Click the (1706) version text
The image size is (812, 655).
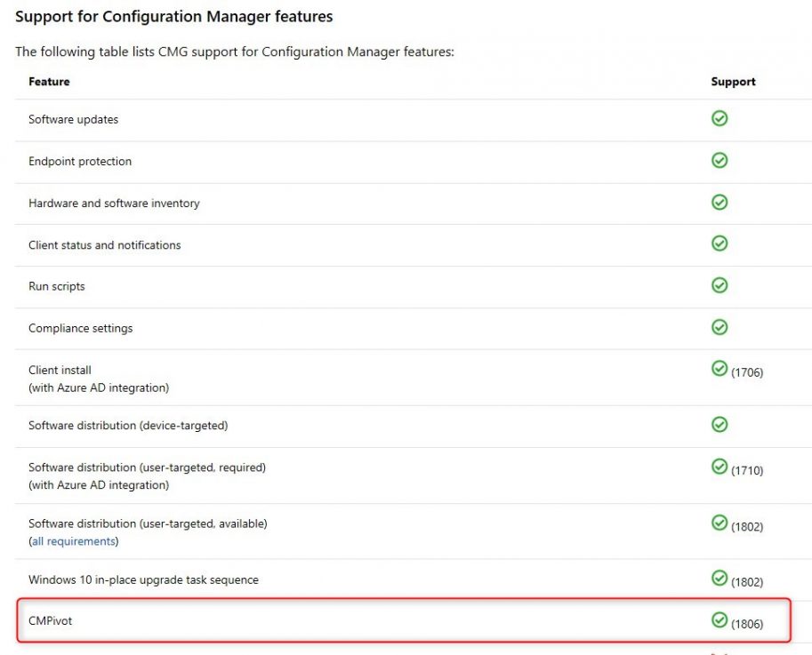[x=748, y=373]
